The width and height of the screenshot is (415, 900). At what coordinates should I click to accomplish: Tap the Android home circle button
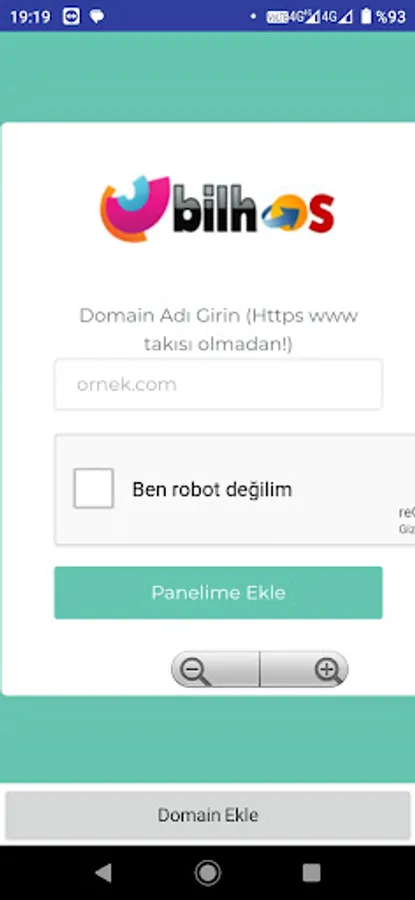[207, 872]
